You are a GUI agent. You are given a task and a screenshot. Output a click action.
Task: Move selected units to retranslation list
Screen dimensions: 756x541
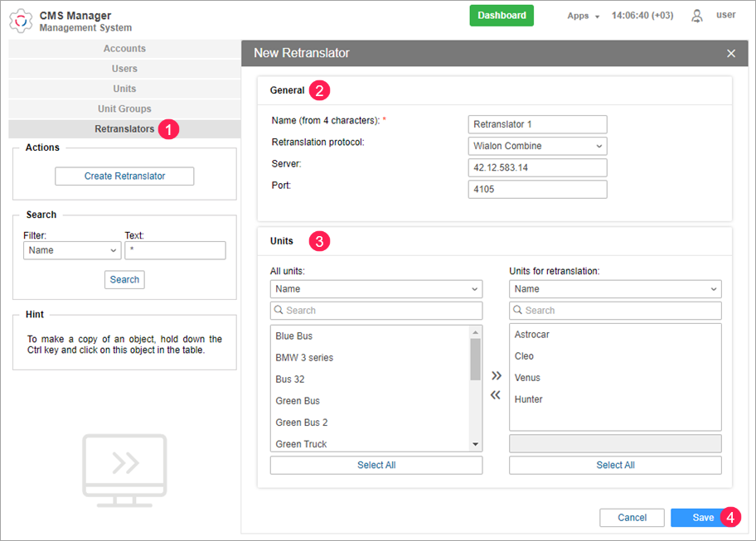coord(496,375)
